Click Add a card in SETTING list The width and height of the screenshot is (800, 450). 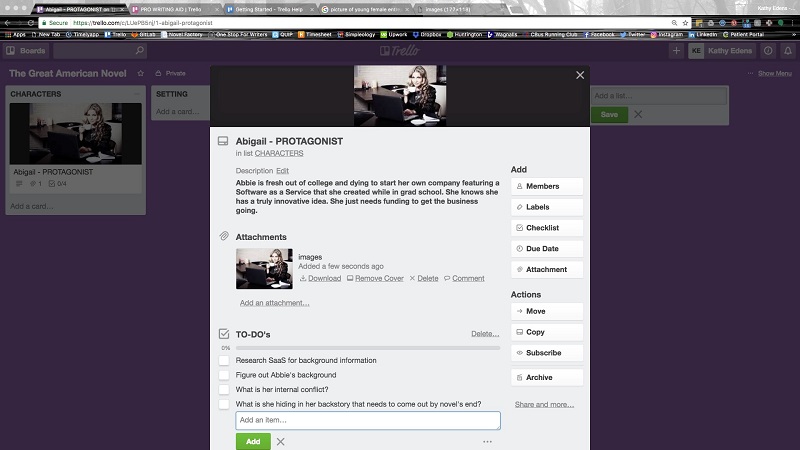coord(178,111)
